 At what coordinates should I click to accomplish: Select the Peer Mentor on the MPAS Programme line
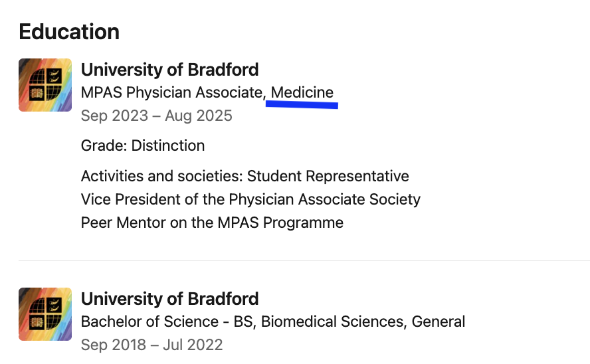click(x=212, y=223)
